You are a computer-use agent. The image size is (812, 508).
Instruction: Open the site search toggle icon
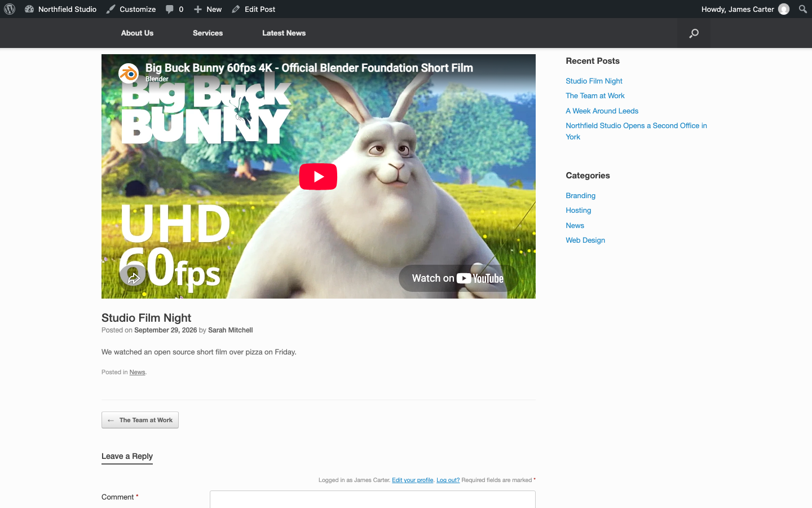[694, 33]
